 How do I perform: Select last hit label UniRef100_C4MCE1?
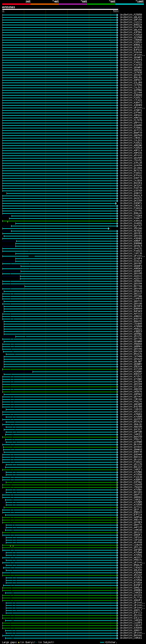(x=131, y=638)
